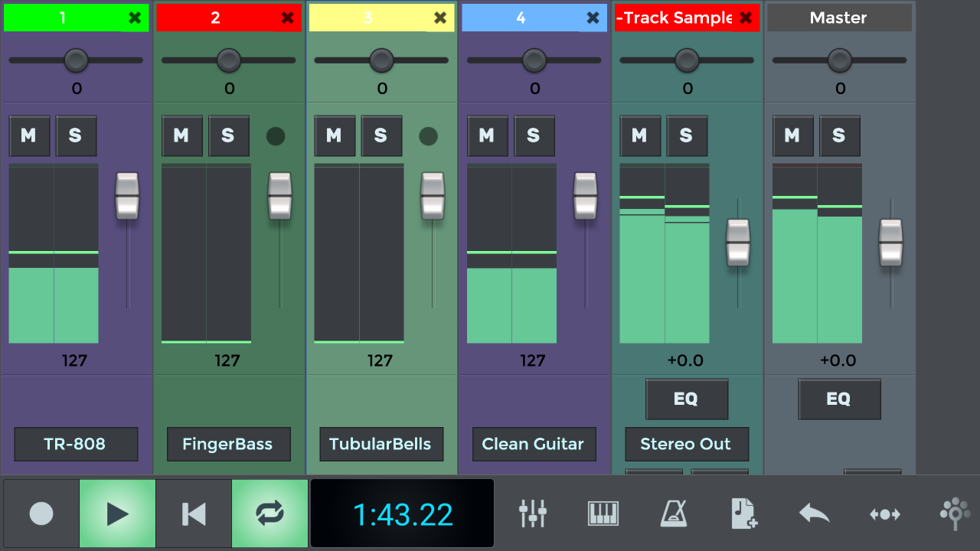This screenshot has height=551, width=980.
Task: Click the add new track icon
Action: coord(744,514)
